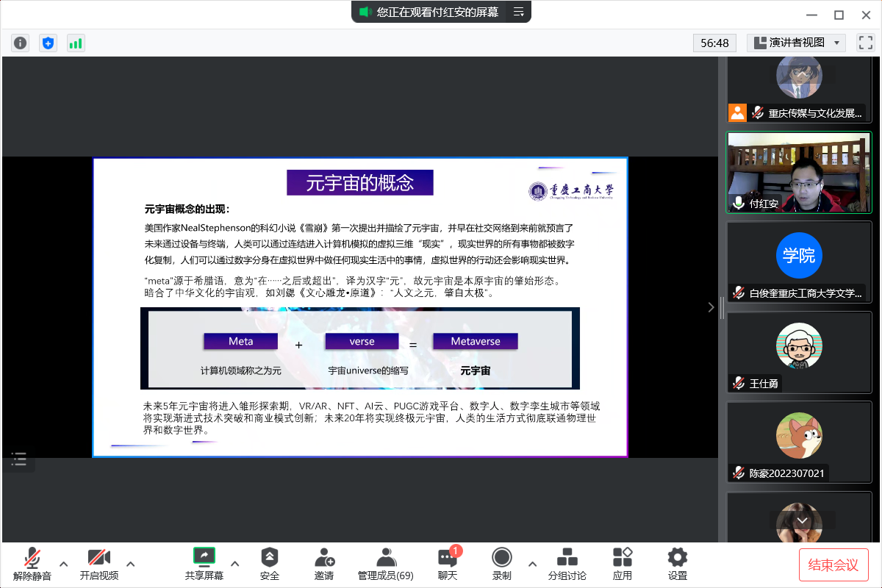Expand share options arrow beside 共享屏幕
Screen dimensions: 882x588
(x=235, y=564)
